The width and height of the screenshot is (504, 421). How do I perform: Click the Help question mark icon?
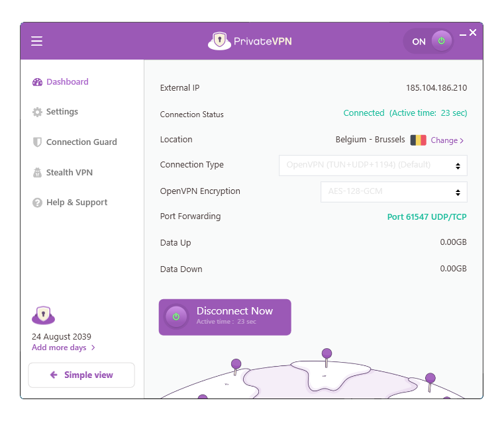37,203
